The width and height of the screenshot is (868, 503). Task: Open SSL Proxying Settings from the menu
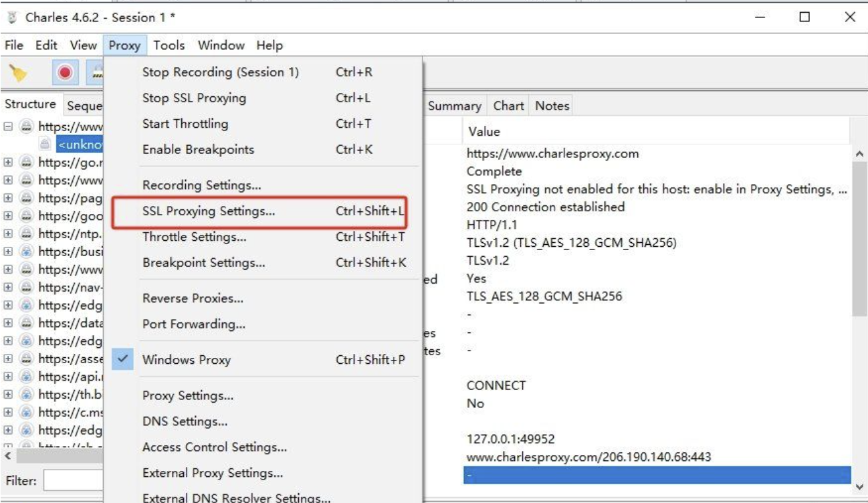coord(209,211)
